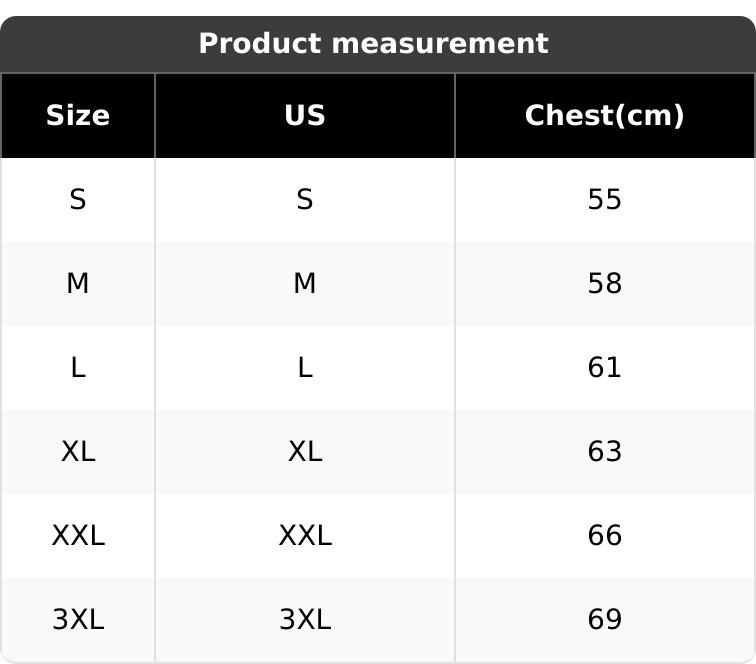Select 3XL in the US column

click(305, 620)
